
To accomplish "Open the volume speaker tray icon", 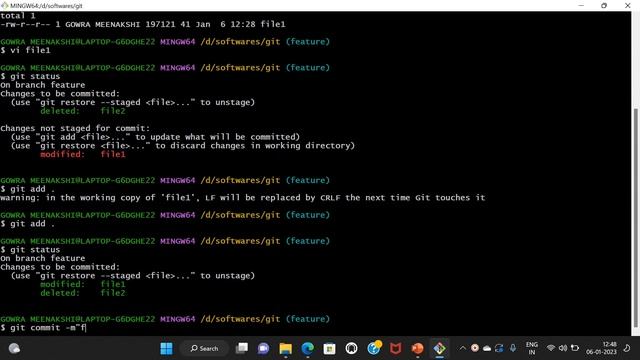I will point(563,348).
